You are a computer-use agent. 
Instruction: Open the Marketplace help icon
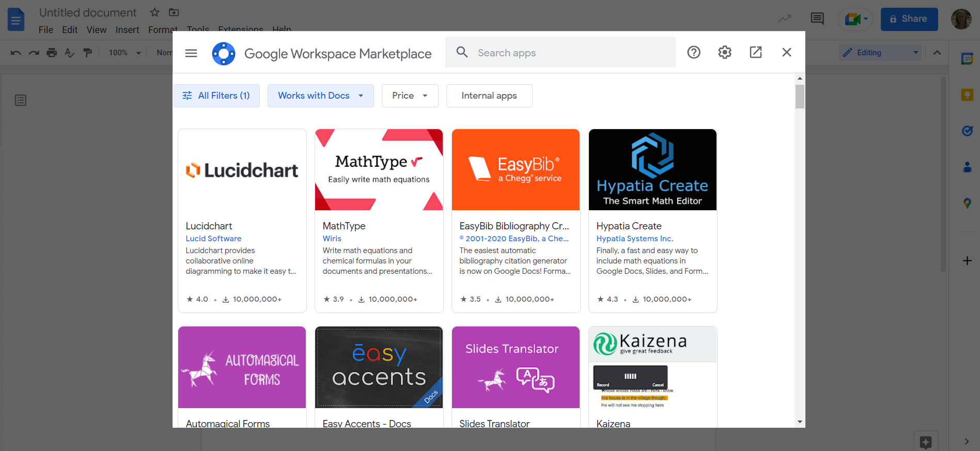[694, 52]
